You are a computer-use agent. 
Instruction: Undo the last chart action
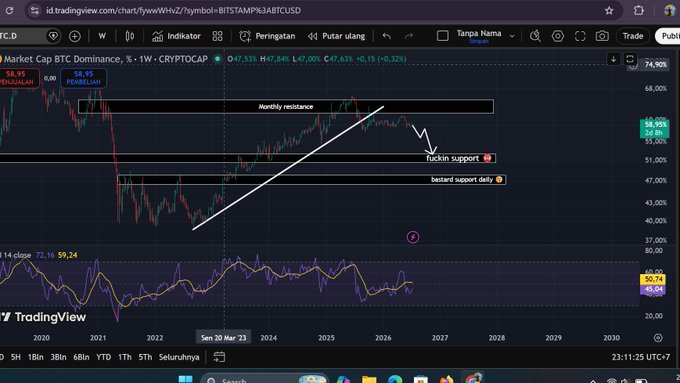[386, 36]
